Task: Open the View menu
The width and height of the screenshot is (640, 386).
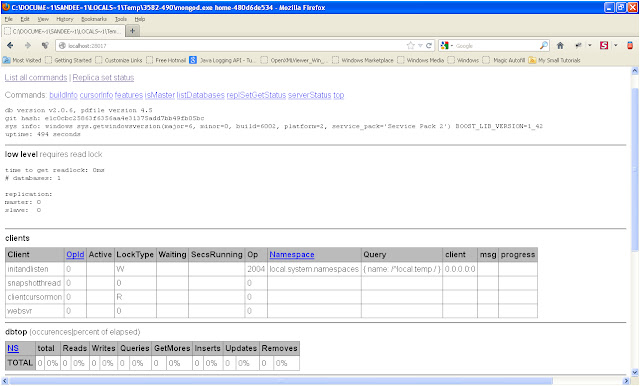Action: [43, 19]
